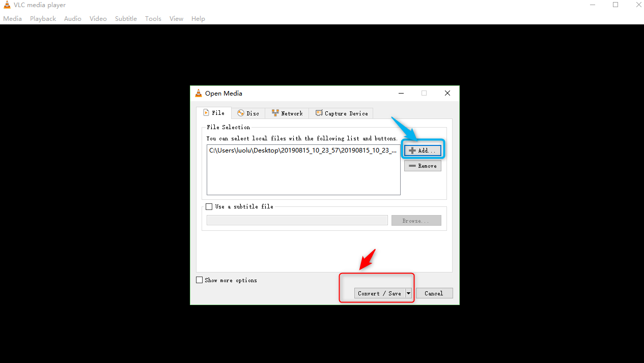Select the file path entry in the list
The width and height of the screenshot is (644, 363).
pyautogui.click(x=303, y=150)
